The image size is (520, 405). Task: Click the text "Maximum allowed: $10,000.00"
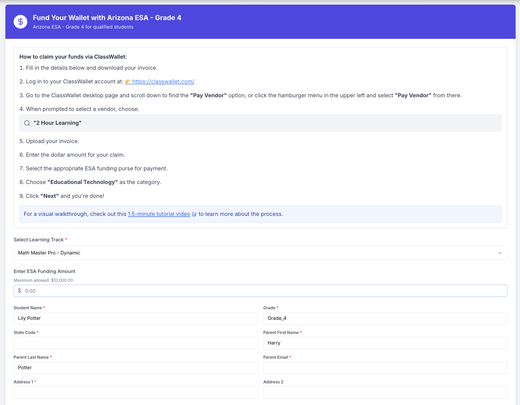click(x=43, y=280)
